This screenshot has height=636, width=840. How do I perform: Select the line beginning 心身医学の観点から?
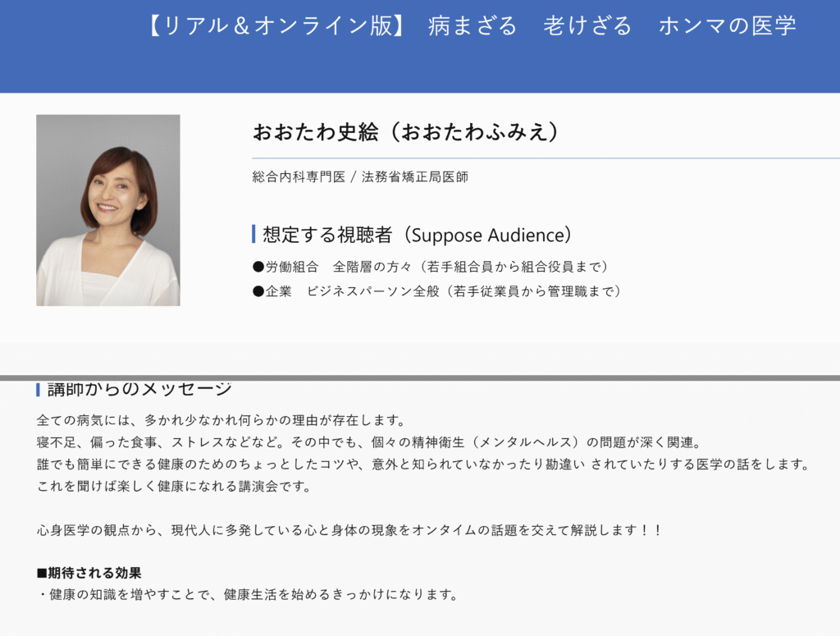(x=349, y=530)
